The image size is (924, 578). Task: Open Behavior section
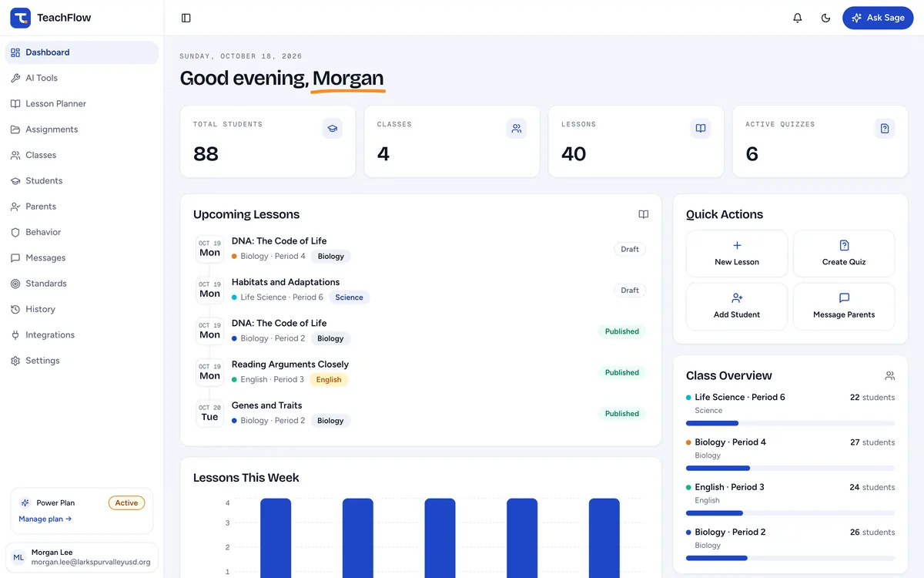[82, 232]
